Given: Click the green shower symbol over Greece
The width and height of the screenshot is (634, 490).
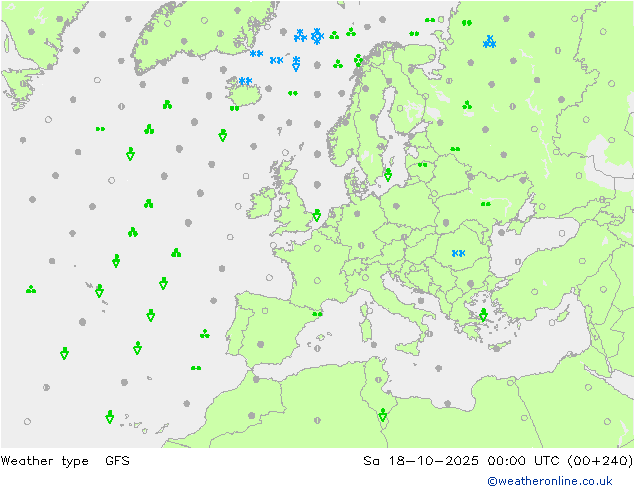Looking at the screenshot, I should pos(483,315).
